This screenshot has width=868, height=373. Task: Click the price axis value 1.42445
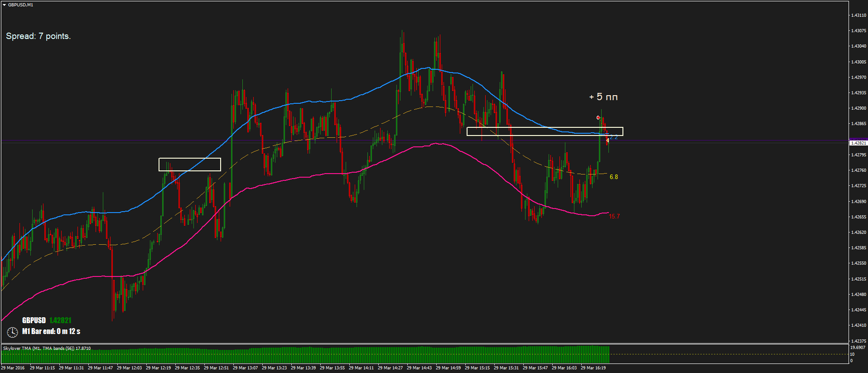[858, 310]
